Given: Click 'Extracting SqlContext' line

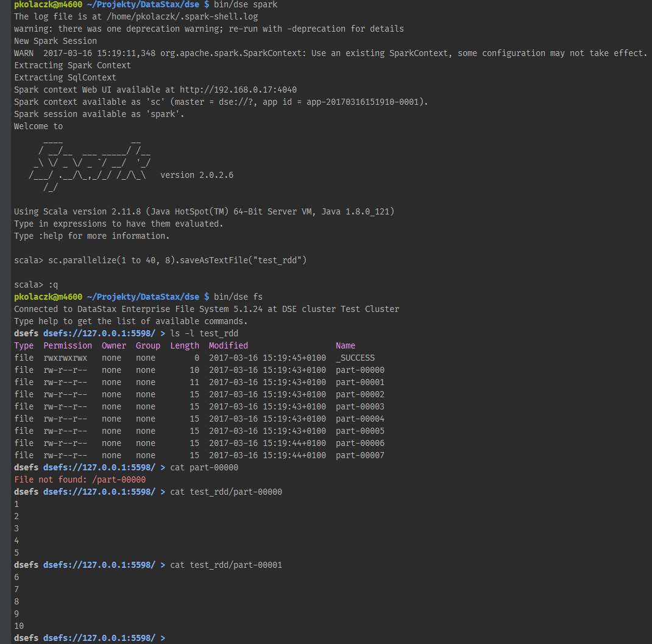Looking at the screenshot, I should tap(65, 78).
